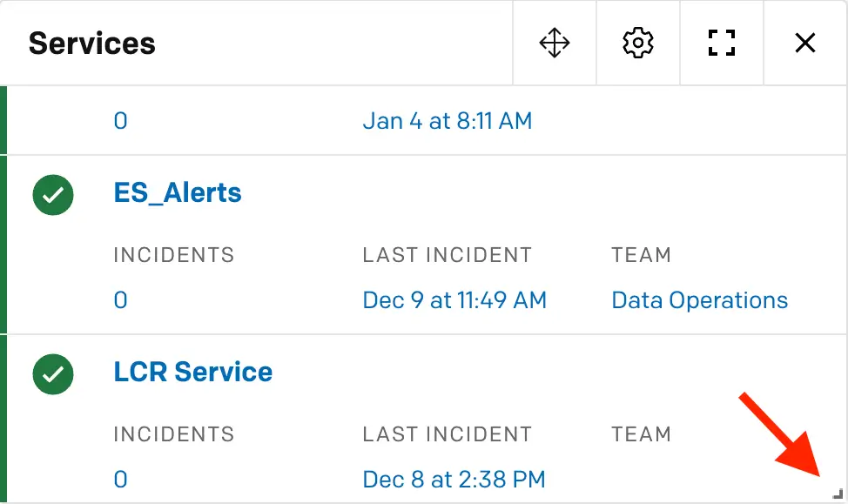Click the green checkmark beside LCR Service

(53, 374)
